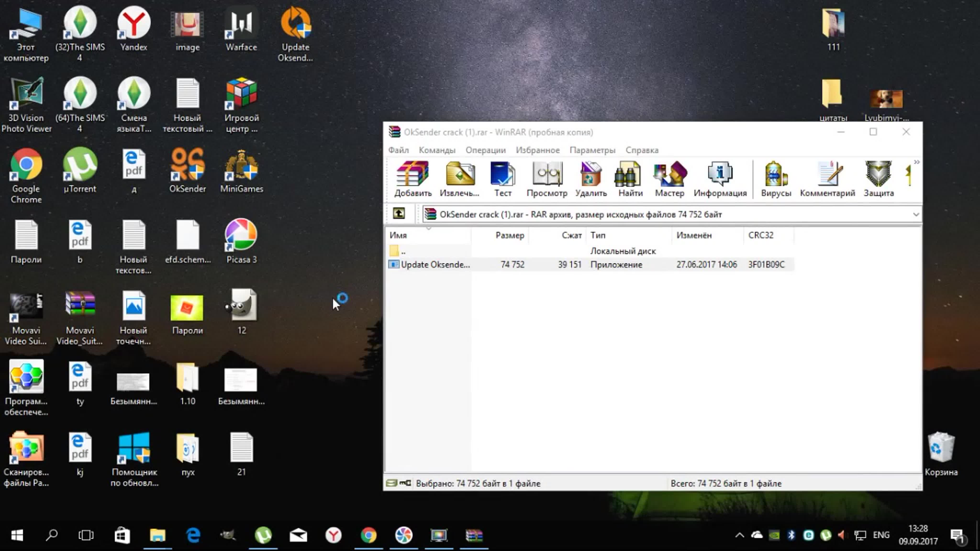
Task: Sort file list by the CRC32 column header
Action: coord(769,235)
